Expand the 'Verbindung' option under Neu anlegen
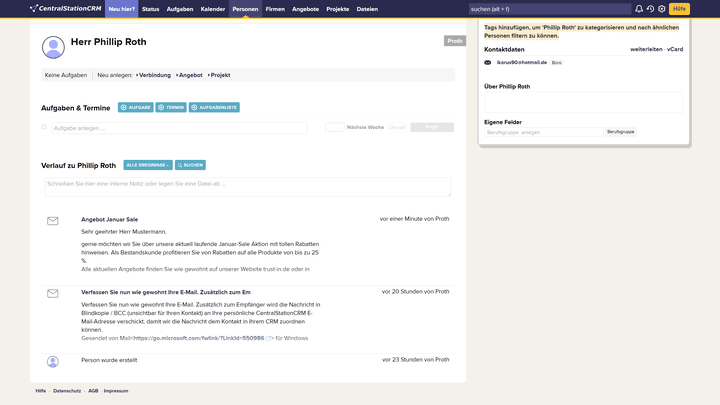The width and height of the screenshot is (720, 405). [x=154, y=75]
